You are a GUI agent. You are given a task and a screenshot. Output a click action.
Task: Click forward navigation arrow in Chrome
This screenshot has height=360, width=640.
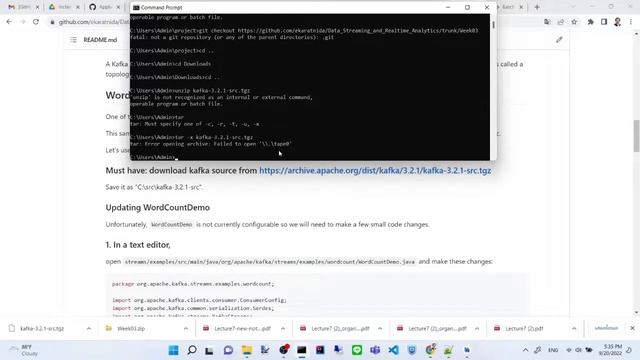pos(22,22)
